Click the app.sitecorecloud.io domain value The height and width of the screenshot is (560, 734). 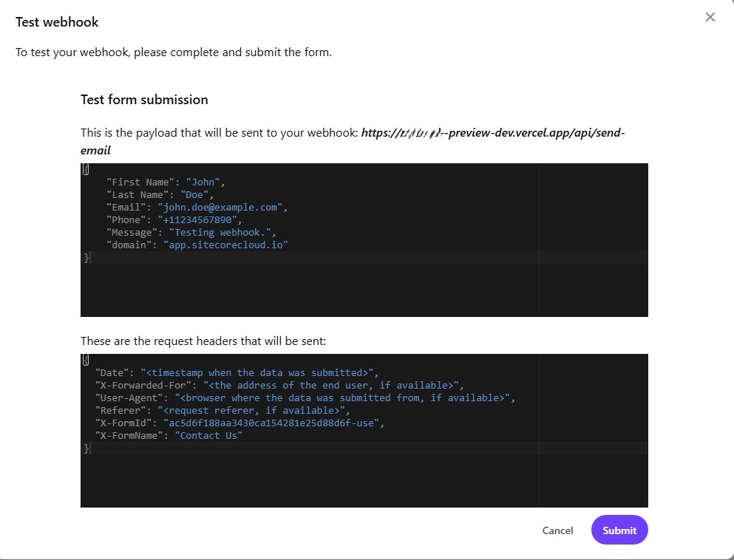pos(225,245)
